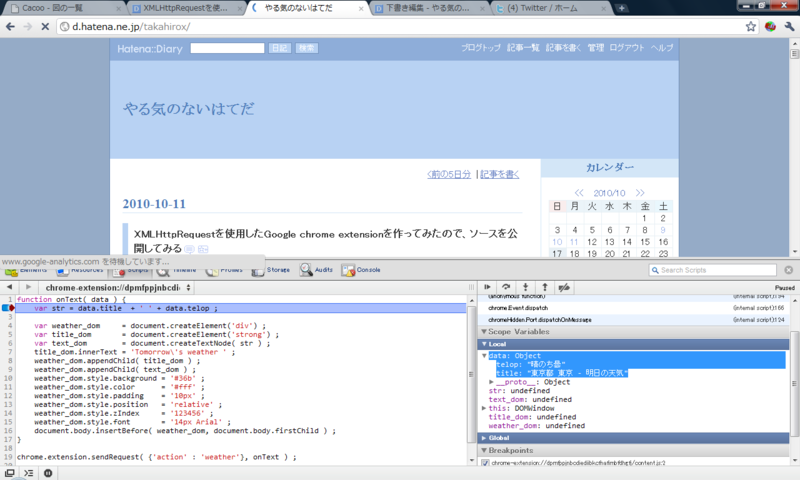Dock or undock the developer tools
Screen dimensions: 800x480
tap(9, 473)
